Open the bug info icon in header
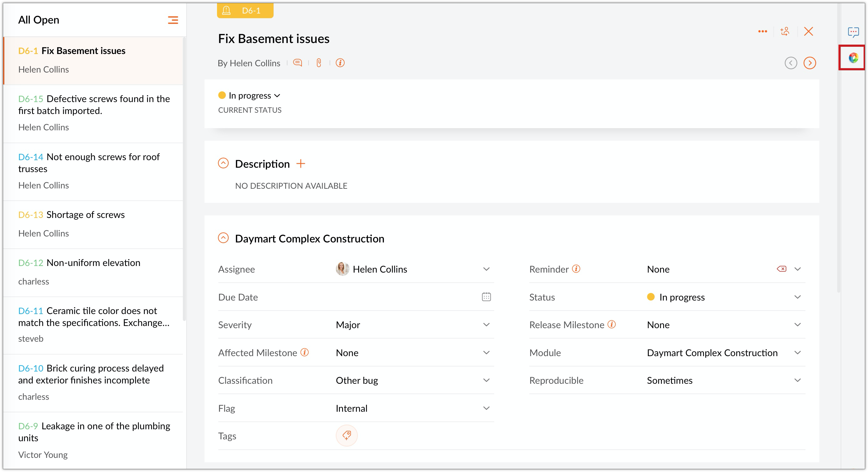The image size is (868, 472). [x=340, y=63]
